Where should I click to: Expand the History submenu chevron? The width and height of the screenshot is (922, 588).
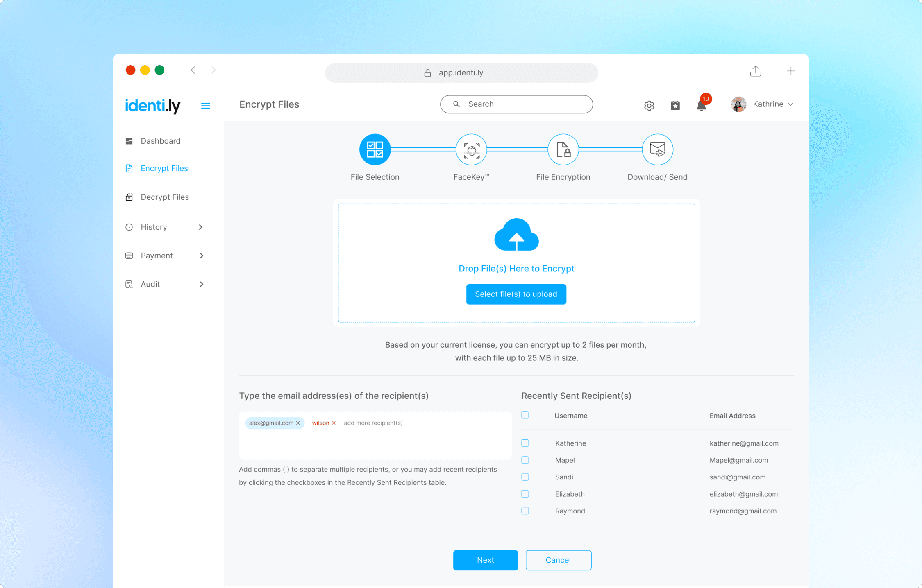pos(201,227)
